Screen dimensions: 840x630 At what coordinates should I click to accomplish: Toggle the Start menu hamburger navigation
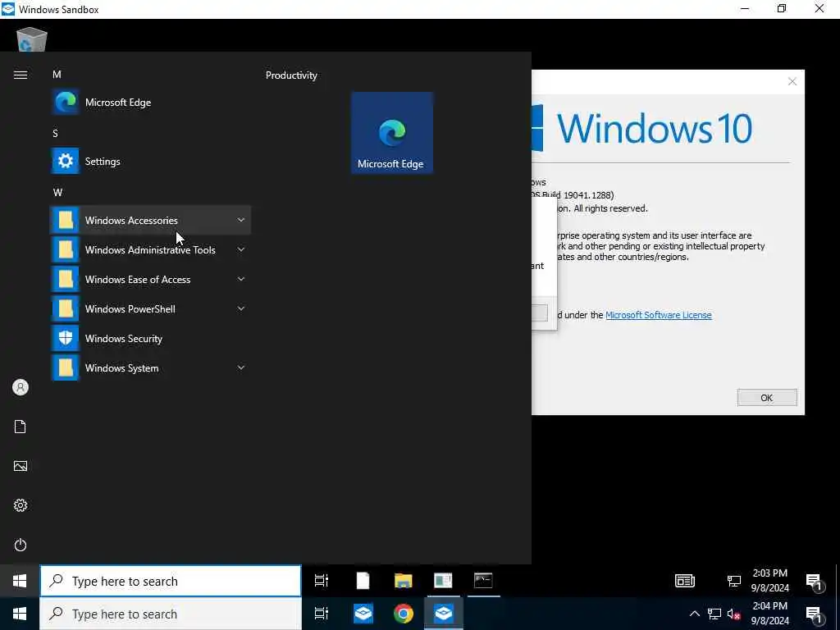pos(21,75)
